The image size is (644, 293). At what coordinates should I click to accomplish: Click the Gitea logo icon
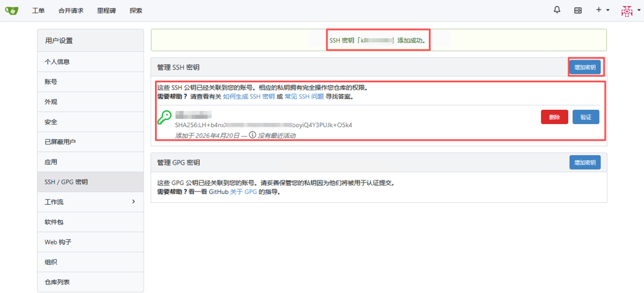click(x=12, y=11)
